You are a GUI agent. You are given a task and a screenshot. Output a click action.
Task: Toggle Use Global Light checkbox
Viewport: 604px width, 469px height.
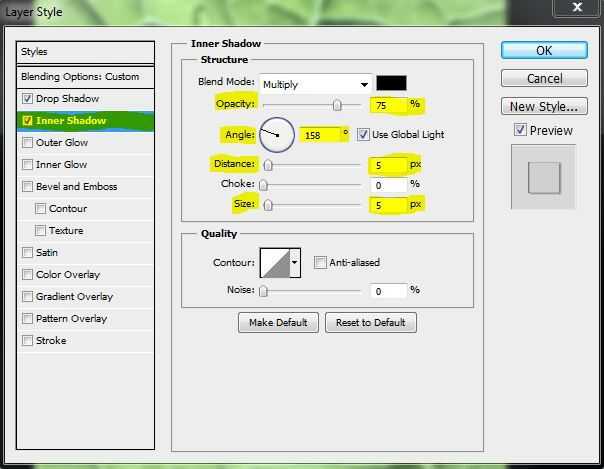[363, 134]
